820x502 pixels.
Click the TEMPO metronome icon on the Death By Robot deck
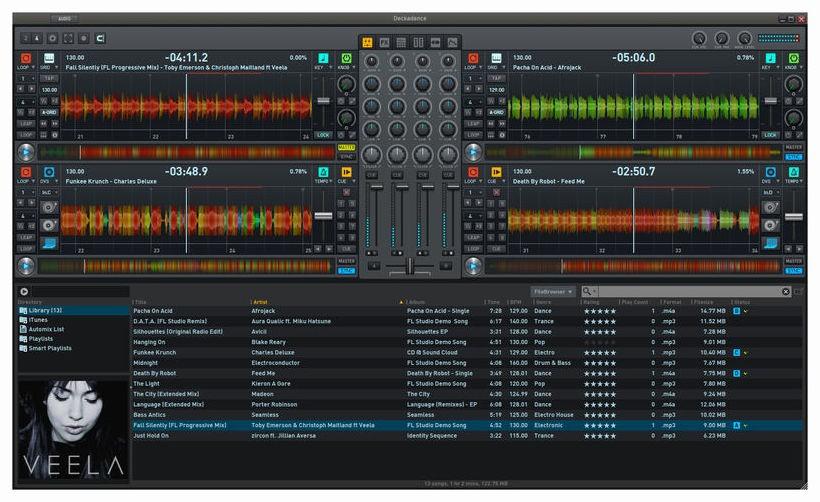pyautogui.click(x=793, y=172)
